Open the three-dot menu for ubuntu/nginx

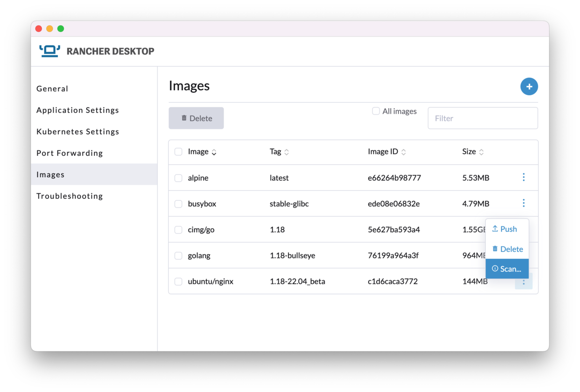pyautogui.click(x=523, y=281)
